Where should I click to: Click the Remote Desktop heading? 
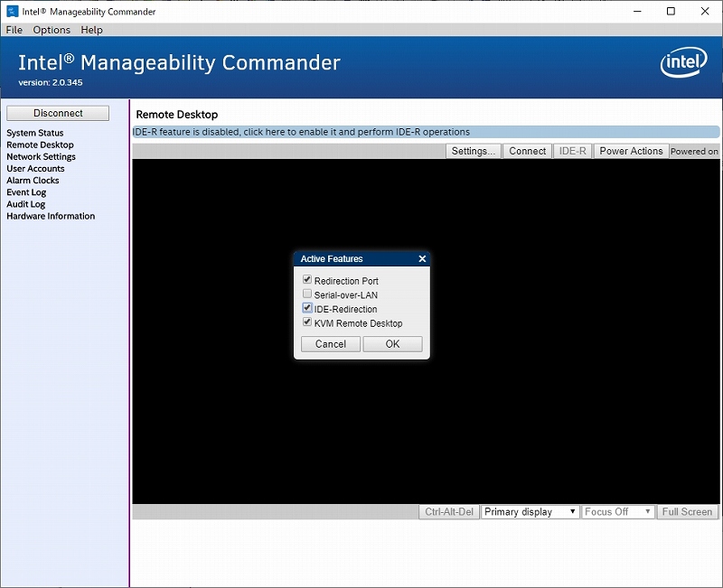click(x=176, y=115)
